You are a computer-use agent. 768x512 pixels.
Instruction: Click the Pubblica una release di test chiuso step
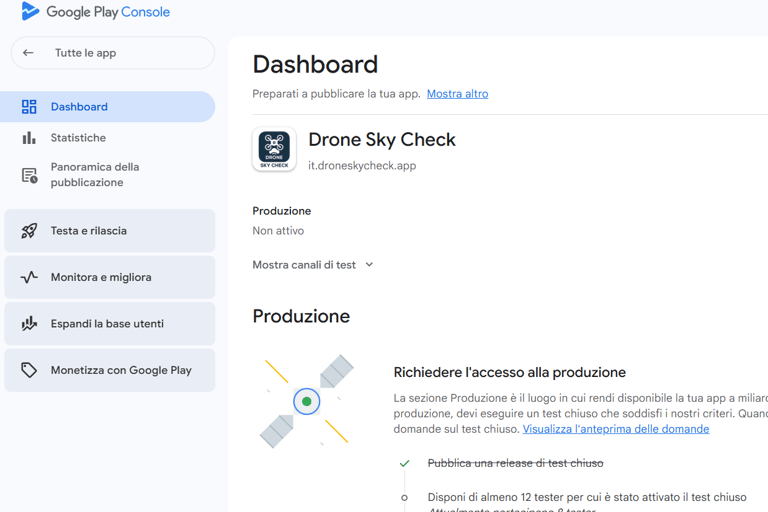click(515, 463)
